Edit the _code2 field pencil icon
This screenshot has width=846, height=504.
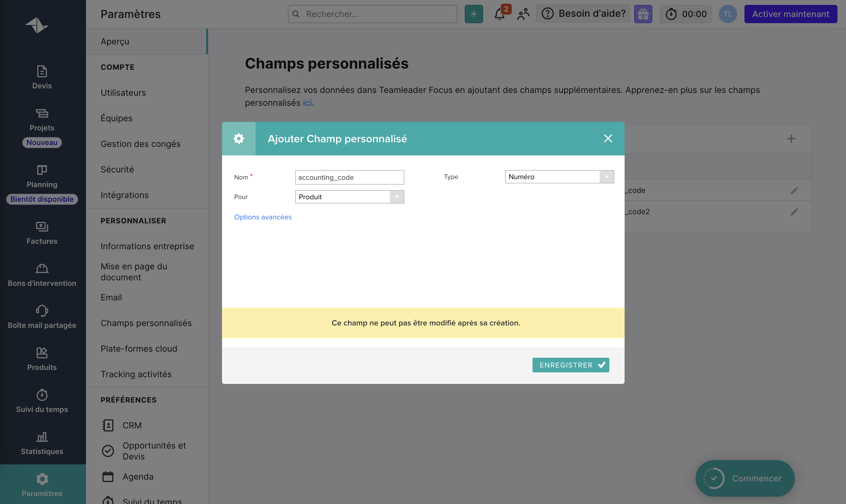794,212
